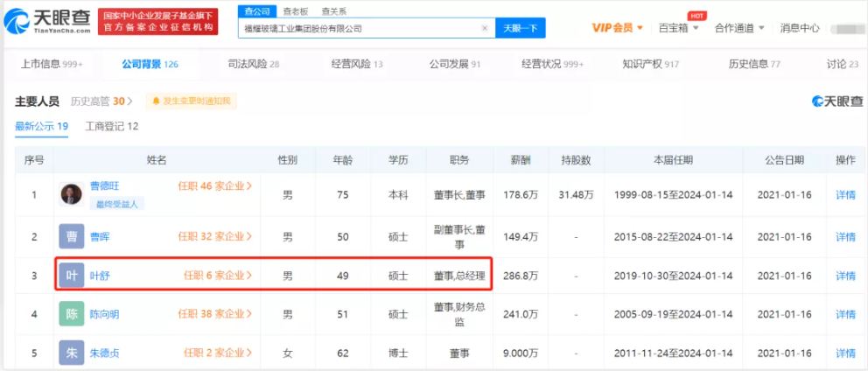Expand 历史高管 30 list
868x371 pixels.
click(x=101, y=101)
